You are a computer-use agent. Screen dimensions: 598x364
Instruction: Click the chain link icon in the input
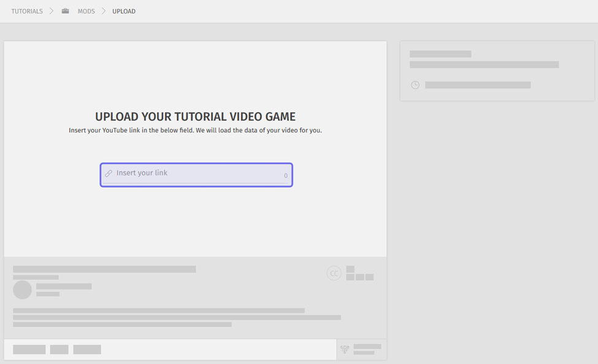109,173
